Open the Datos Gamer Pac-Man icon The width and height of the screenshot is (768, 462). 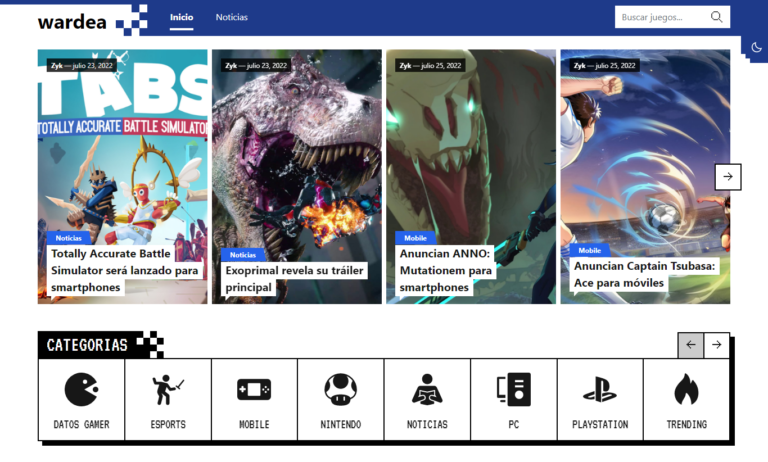tap(81, 389)
